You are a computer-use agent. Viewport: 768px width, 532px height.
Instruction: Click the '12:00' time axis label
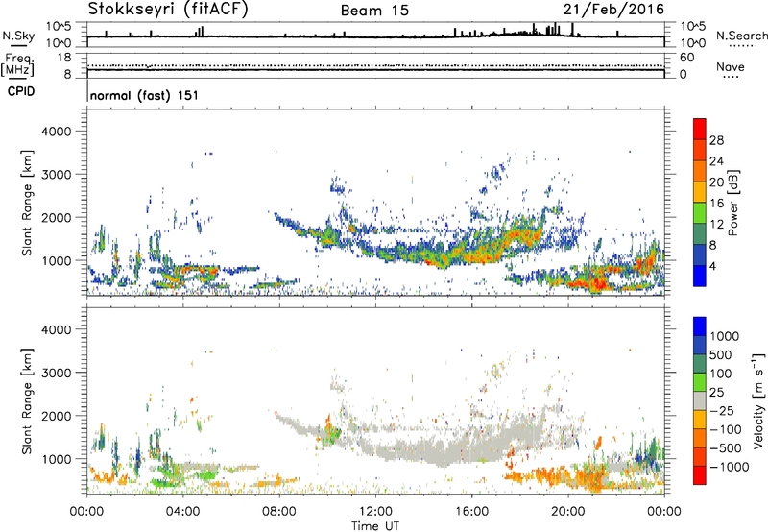coord(375,512)
